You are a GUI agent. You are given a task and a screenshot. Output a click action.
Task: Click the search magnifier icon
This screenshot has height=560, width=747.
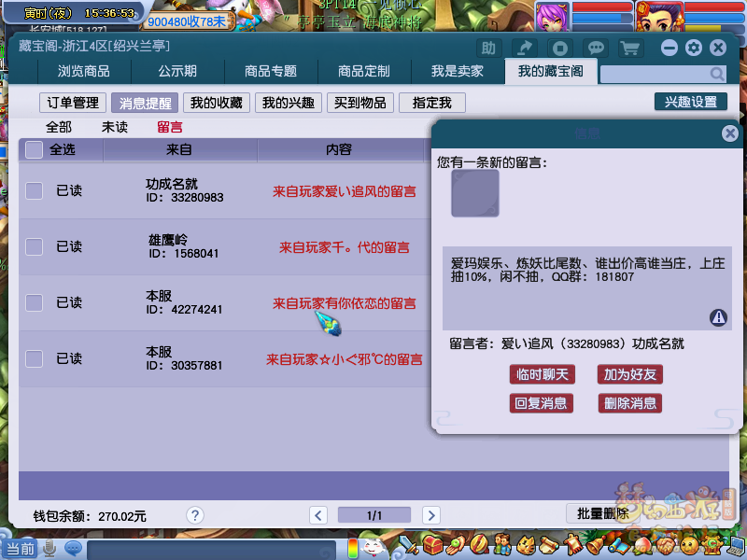[x=717, y=75]
